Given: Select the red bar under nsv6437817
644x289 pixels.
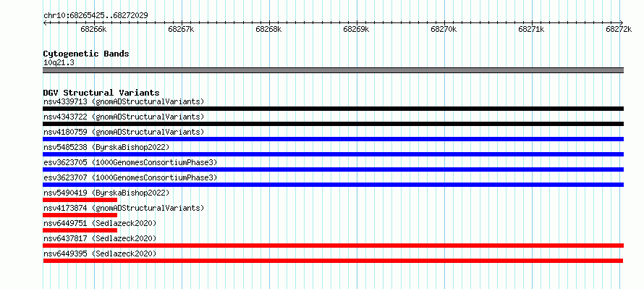Looking at the screenshot, I should (333, 246).
